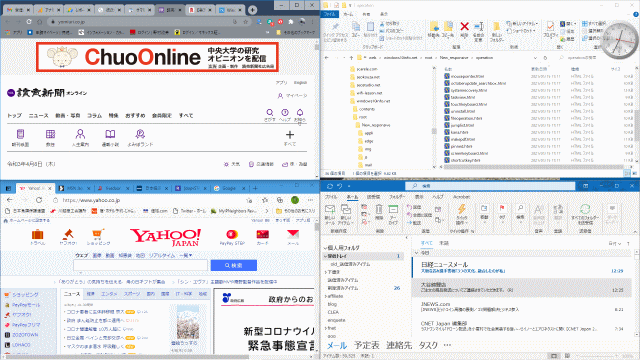The height and width of the screenshot is (360, 640).
Task: Expand the affiliate folder in Outlook
Action: [326, 296]
